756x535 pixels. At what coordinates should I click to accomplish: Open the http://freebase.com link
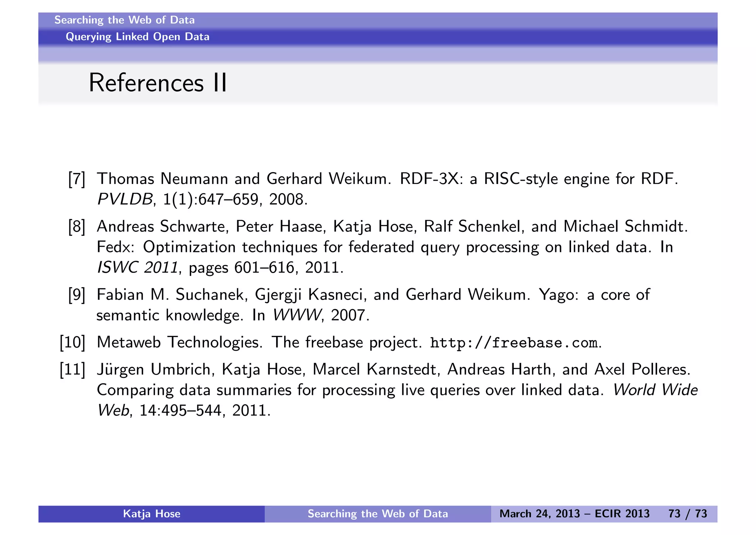[x=514, y=343]
